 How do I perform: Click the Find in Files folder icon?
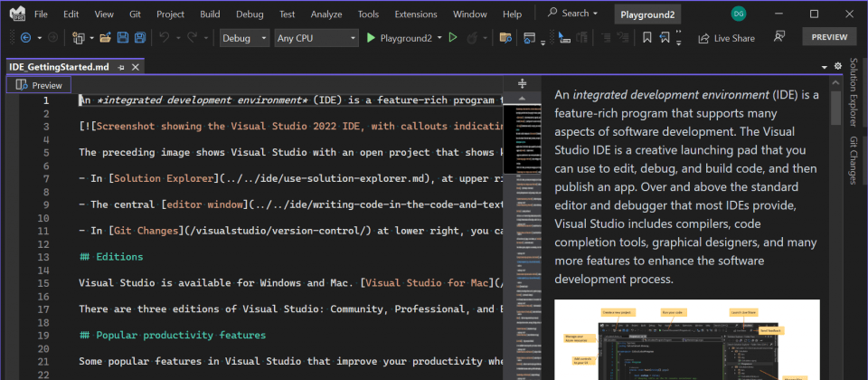(x=505, y=38)
